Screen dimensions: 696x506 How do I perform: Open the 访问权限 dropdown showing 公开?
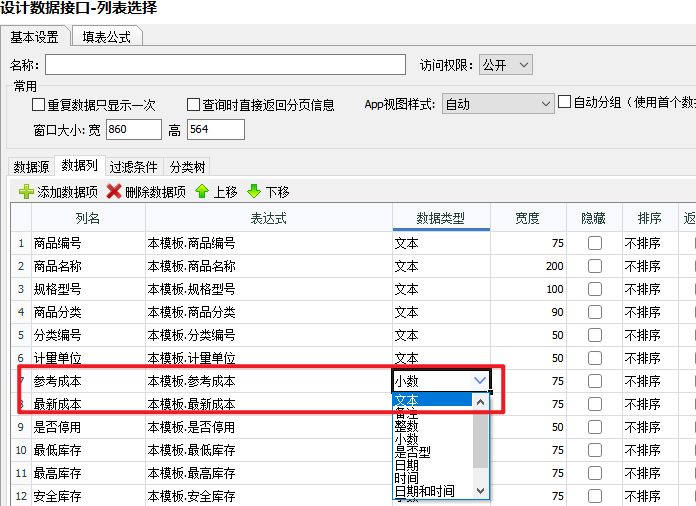click(x=506, y=65)
